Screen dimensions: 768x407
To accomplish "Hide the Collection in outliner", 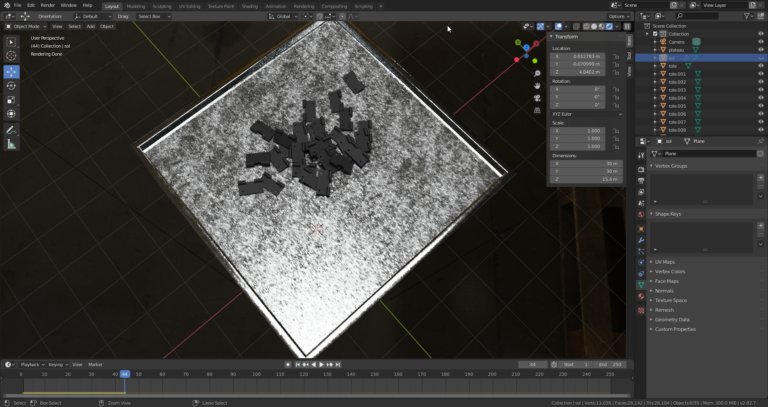I will pyautogui.click(x=761, y=34).
